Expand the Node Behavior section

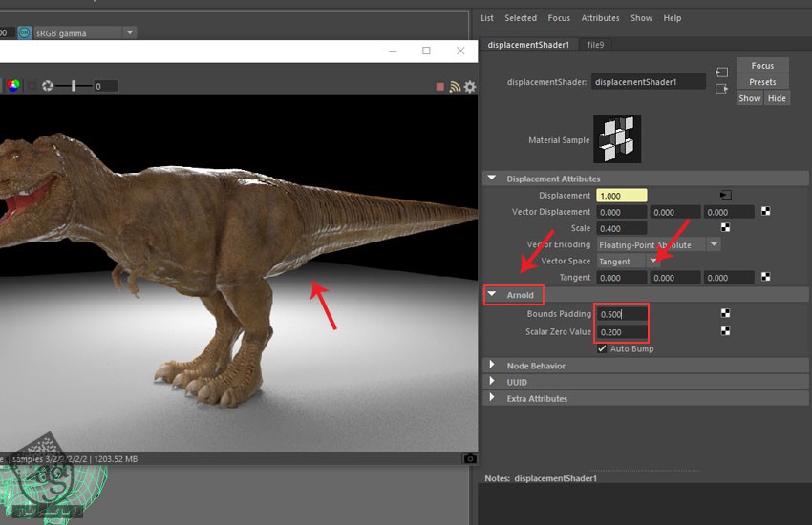pyautogui.click(x=492, y=365)
